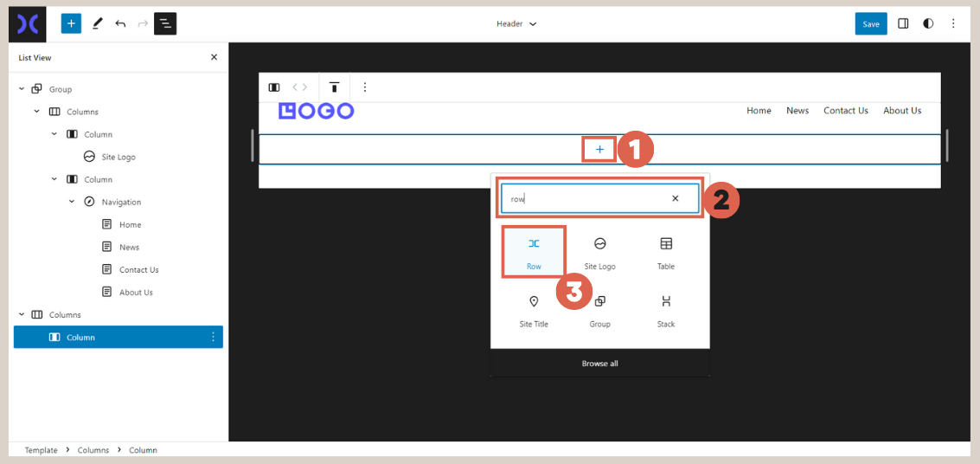Viewport: 980px width, 464px height.
Task: Click the Browse all button
Action: pyautogui.click(x=599, y=364)
